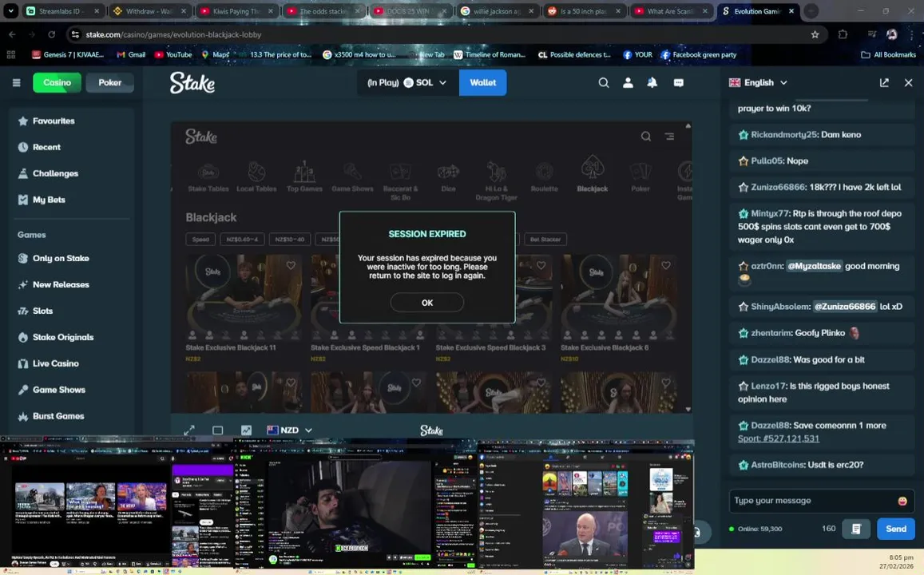The width and height of the screenshot is (924, 575).
Task: Open live stats chart icon
Action: point(246,430)
